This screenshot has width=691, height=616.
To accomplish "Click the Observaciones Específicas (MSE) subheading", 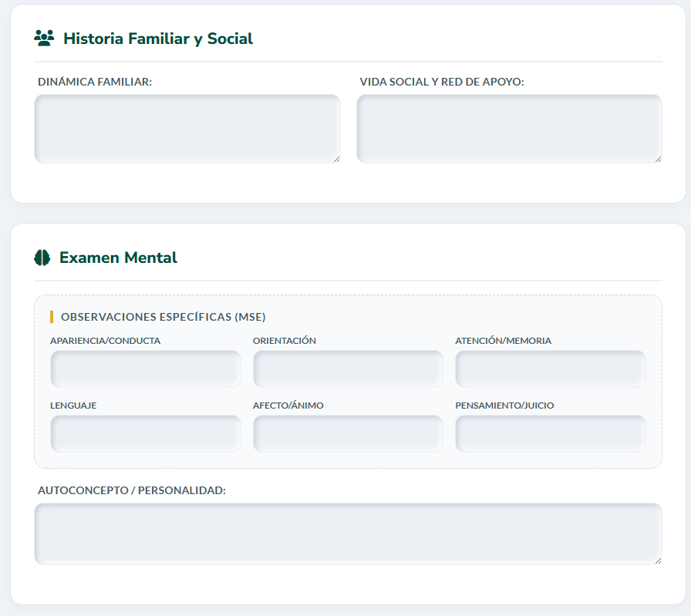I will click(163, 317).
